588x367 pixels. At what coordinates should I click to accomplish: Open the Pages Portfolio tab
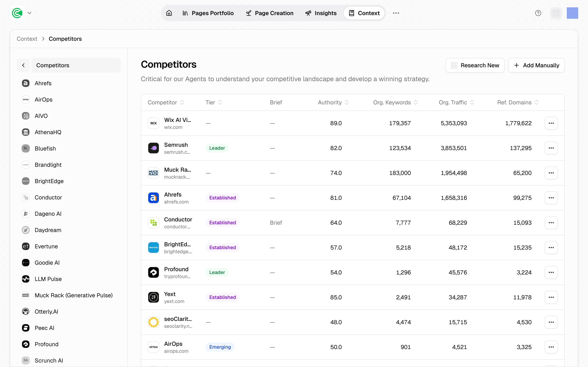coord(208,13)
